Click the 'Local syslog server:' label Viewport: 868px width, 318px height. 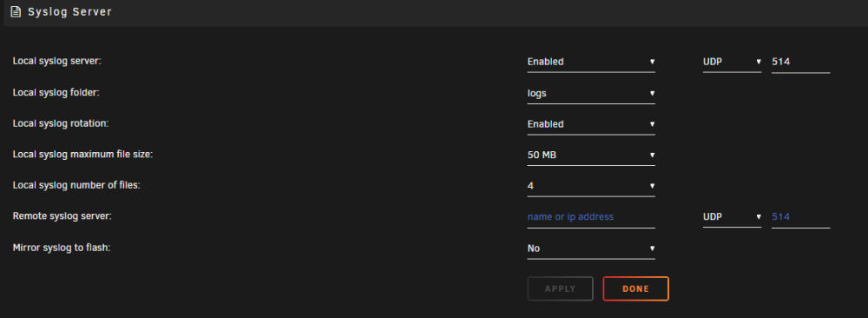57,61
